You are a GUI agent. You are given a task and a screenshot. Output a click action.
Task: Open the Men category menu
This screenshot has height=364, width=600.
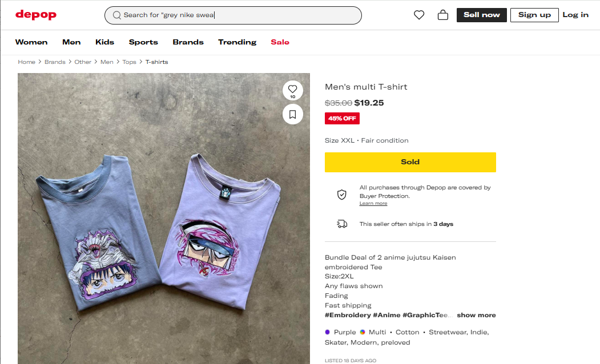coord(71,42)
